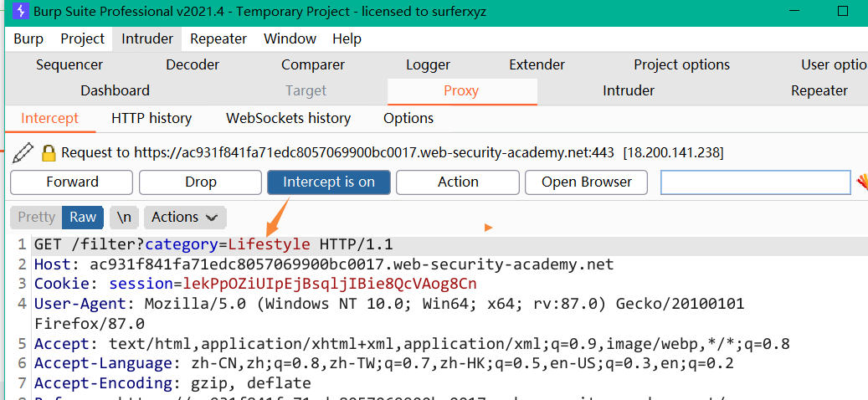Open the HTTP history sub-tab

click(x=152, y=118)
